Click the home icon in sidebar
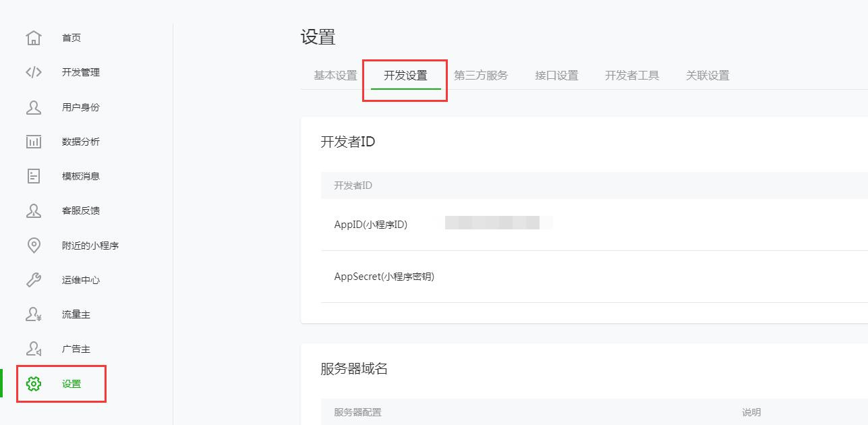This screenshot has height=425, width=868. coord(33,38)
